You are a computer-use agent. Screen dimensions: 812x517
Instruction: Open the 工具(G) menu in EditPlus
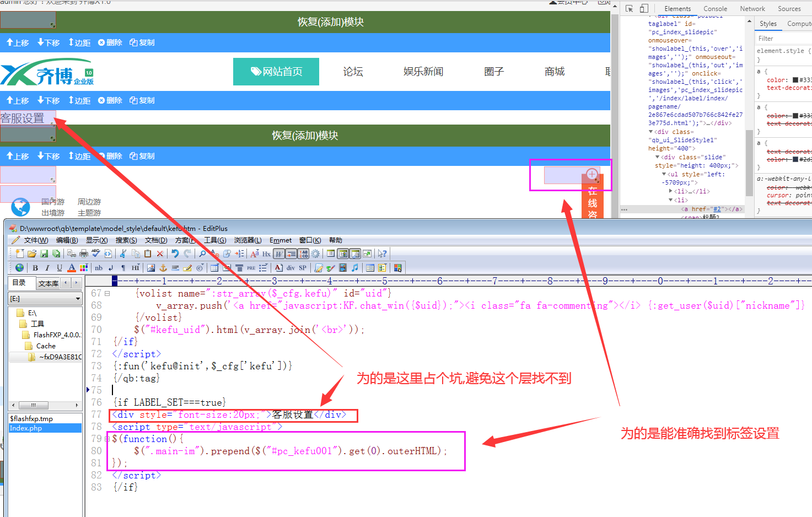(214, 240)
